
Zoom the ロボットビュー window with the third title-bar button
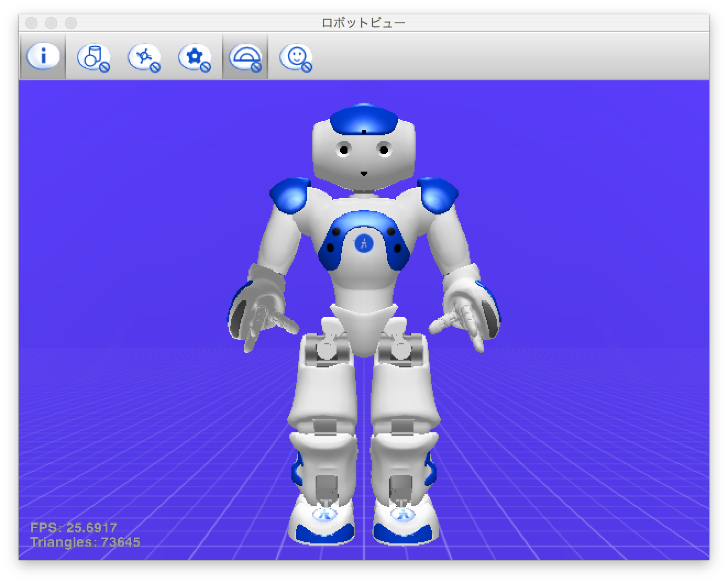point(71,23)
